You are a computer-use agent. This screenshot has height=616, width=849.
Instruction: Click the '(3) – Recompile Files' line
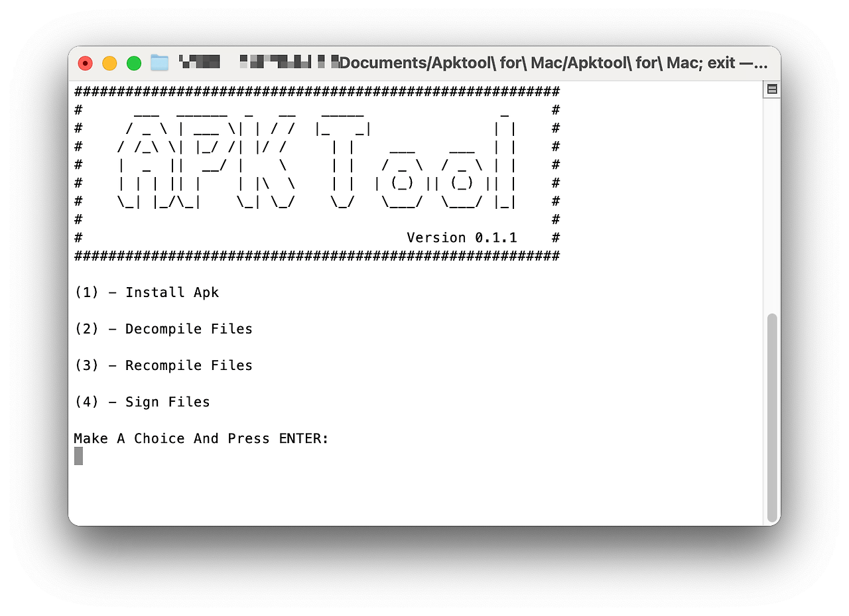pyautogui.click(x=163, y=365)
